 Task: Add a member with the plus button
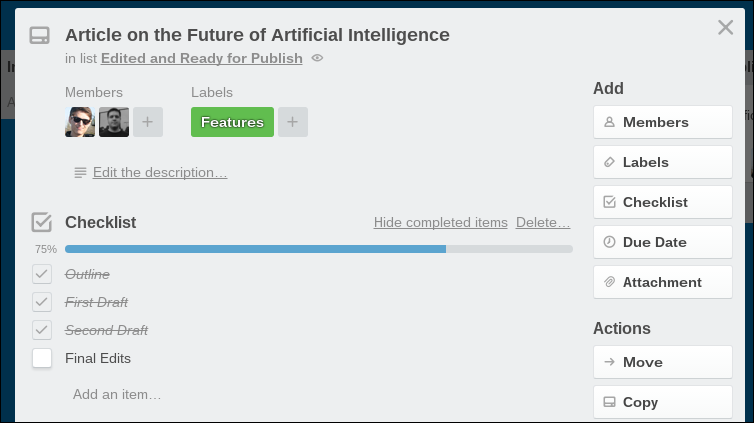tap(148, 122)
